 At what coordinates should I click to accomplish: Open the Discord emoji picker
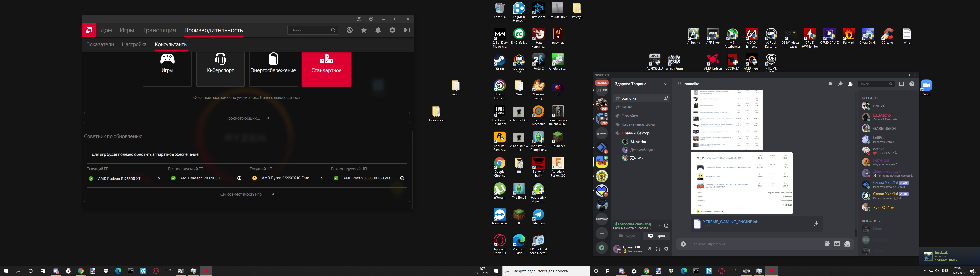[x=847, y=244]
